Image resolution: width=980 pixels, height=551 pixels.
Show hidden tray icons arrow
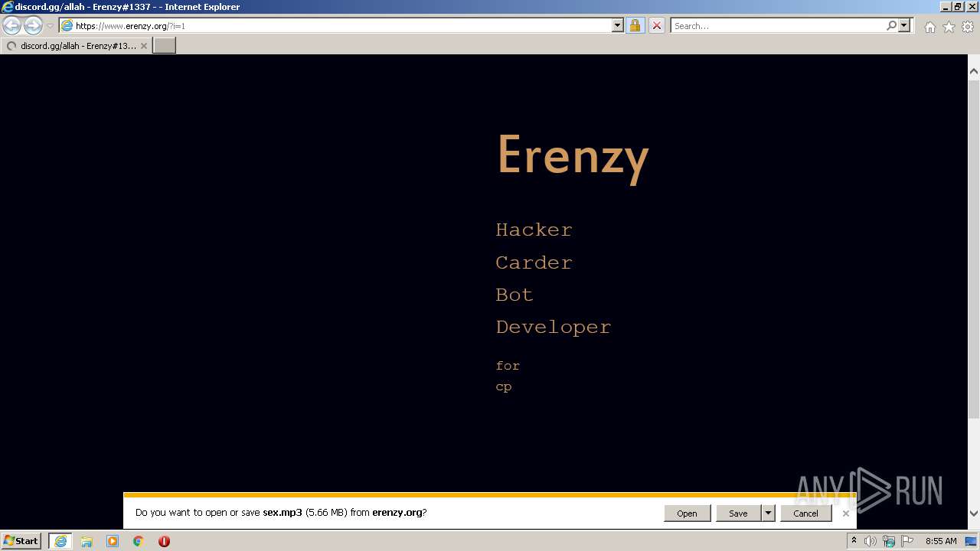[854, 540]
